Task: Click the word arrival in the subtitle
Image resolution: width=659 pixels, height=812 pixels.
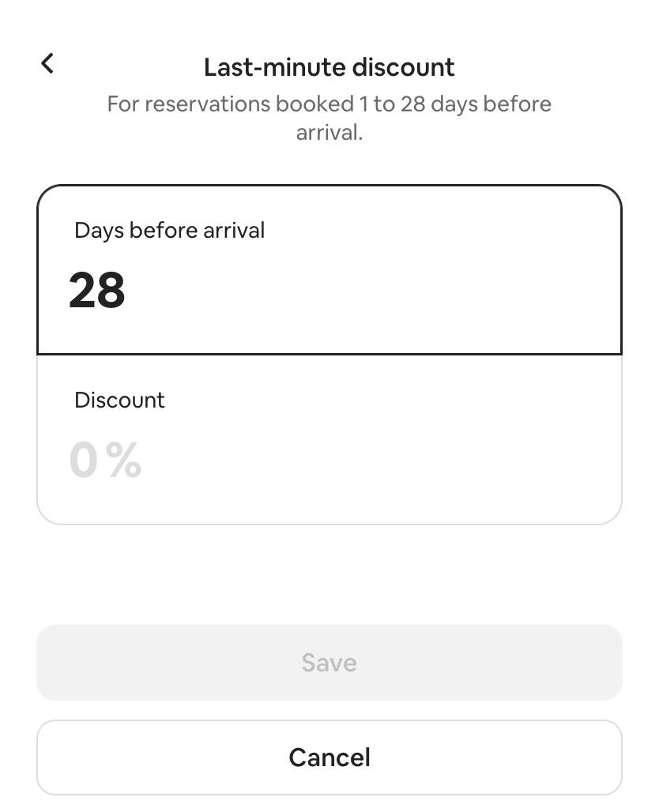Action: [329, 133]
